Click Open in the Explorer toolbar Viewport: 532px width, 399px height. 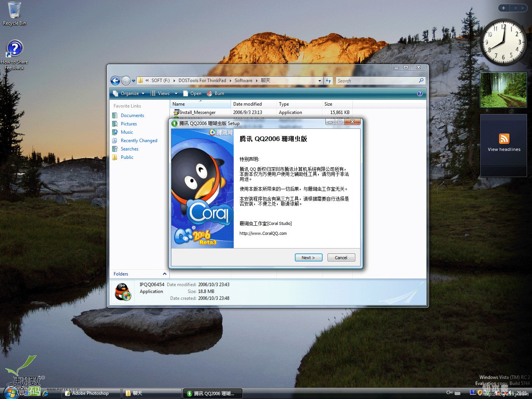(x=192, y=93)
